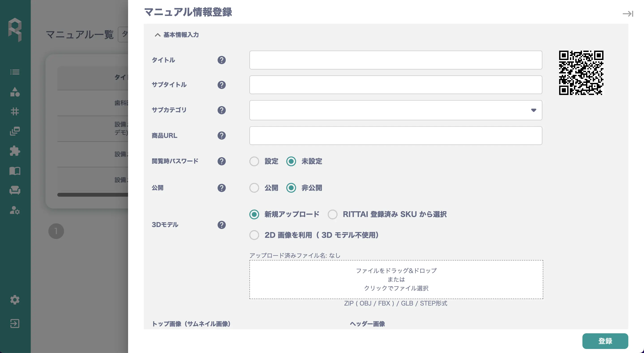Collapse the panel with the arrow icon

pos(627,14)
